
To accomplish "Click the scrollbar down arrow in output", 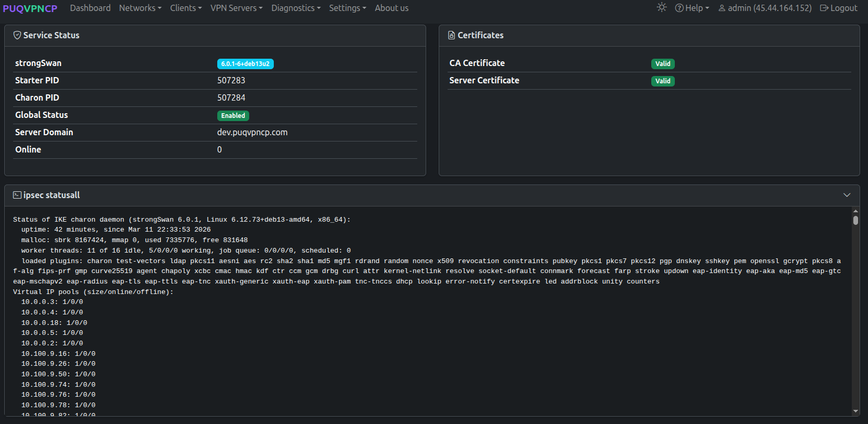I will pyautogui.click(x=855, y=411).
